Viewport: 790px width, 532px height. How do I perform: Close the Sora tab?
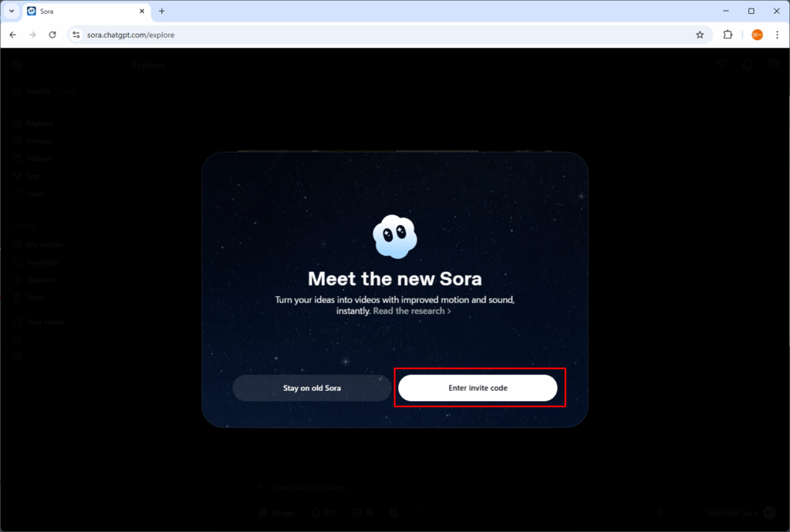(142, 12)
